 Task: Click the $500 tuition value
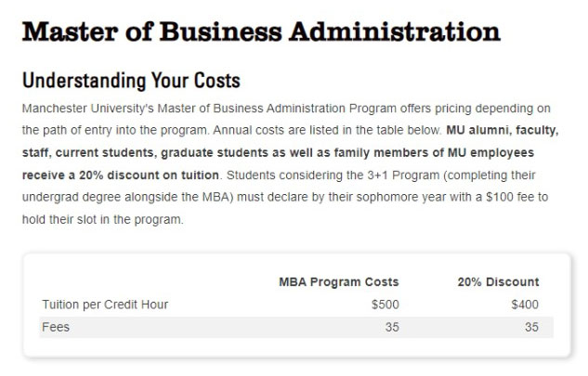pos(385,305)
